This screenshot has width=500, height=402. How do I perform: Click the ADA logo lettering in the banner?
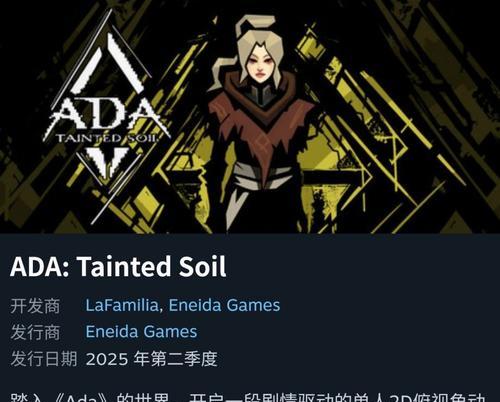[x=106, y=113]
